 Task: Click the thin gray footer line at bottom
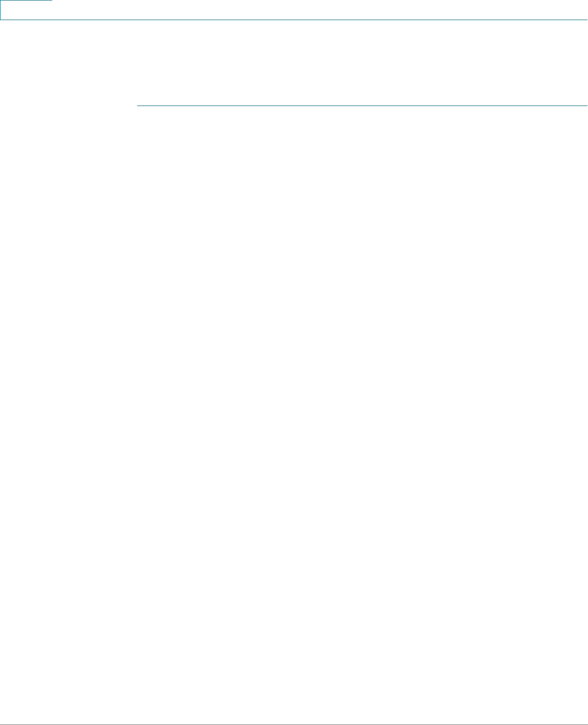(294, 724)
